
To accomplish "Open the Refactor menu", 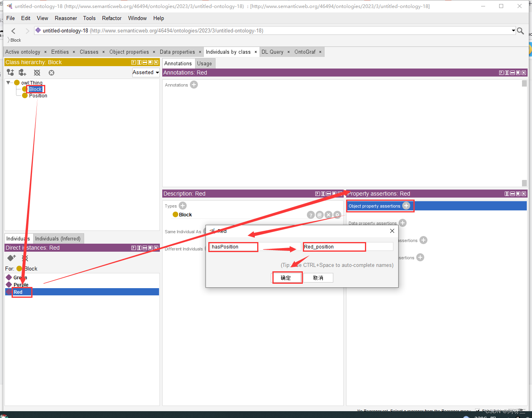I will coord(112,18).
